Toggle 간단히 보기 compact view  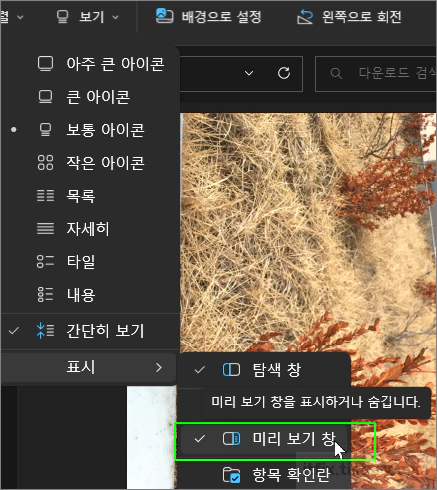coord(90,331)
